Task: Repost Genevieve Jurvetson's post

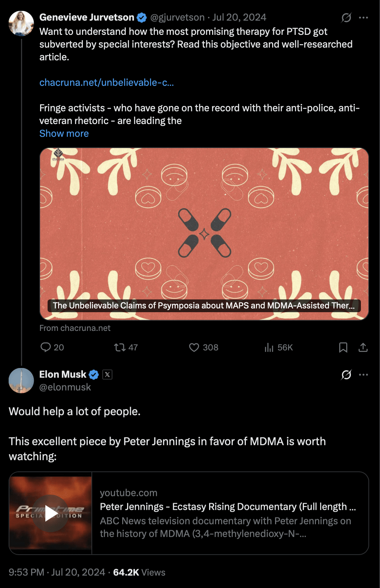Action: click(120, 347)
